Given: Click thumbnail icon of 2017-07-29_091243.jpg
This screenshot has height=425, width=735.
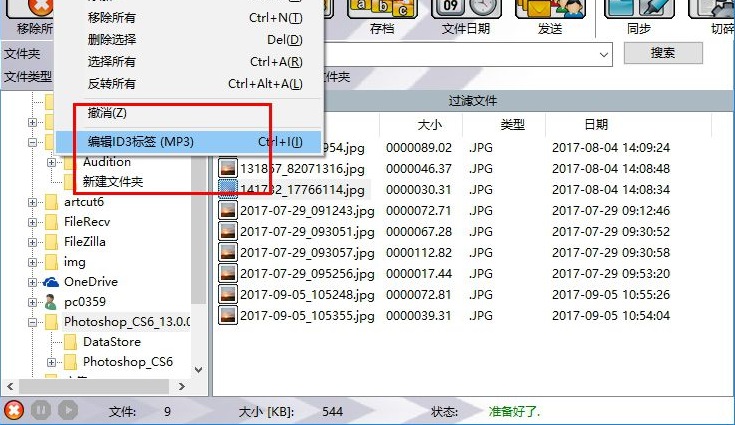Looking at the screenshot, I should (228, 211).
